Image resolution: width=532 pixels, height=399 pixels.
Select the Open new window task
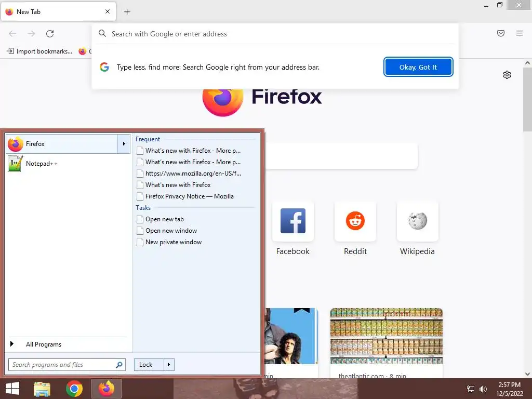click(167, 231)
